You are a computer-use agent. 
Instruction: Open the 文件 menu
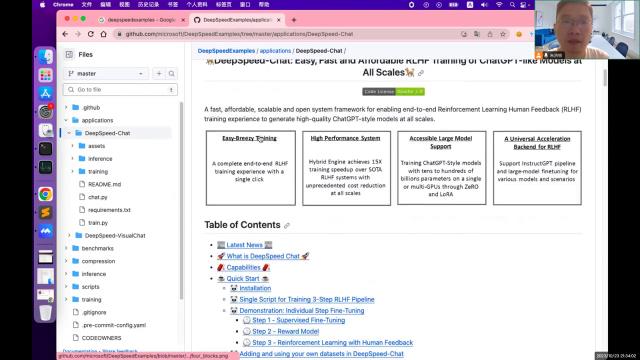[87, 5]
